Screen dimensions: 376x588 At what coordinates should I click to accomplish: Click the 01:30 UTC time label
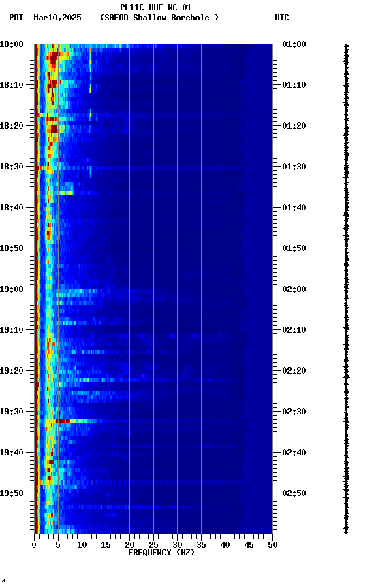[294, 167]
